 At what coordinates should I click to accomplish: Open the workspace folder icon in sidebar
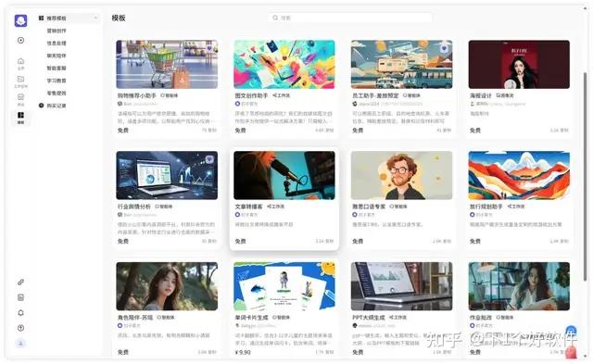20,82
